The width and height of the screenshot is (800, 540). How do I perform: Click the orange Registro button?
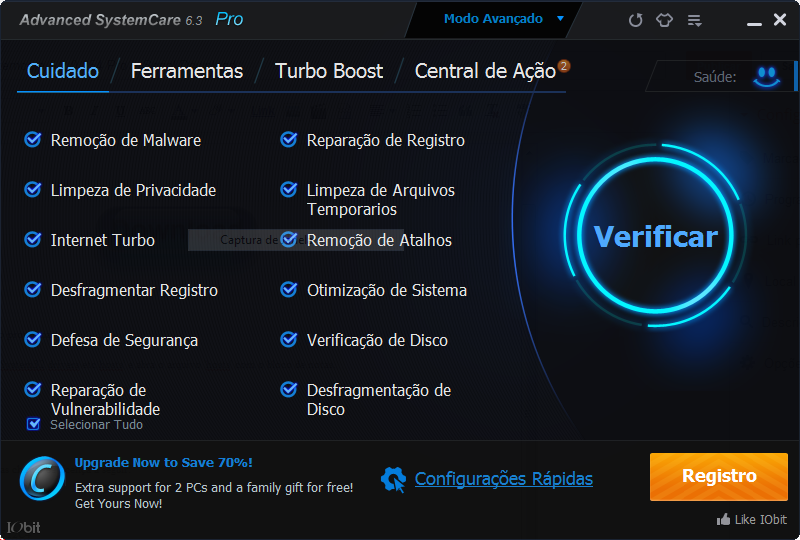coord(719,476)
